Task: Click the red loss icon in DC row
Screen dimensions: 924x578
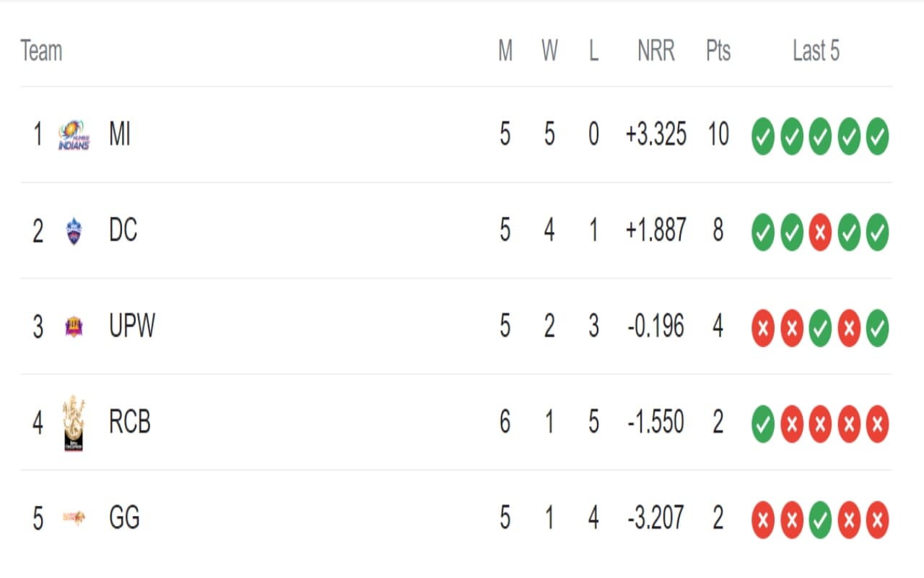Action: (820, 232)
